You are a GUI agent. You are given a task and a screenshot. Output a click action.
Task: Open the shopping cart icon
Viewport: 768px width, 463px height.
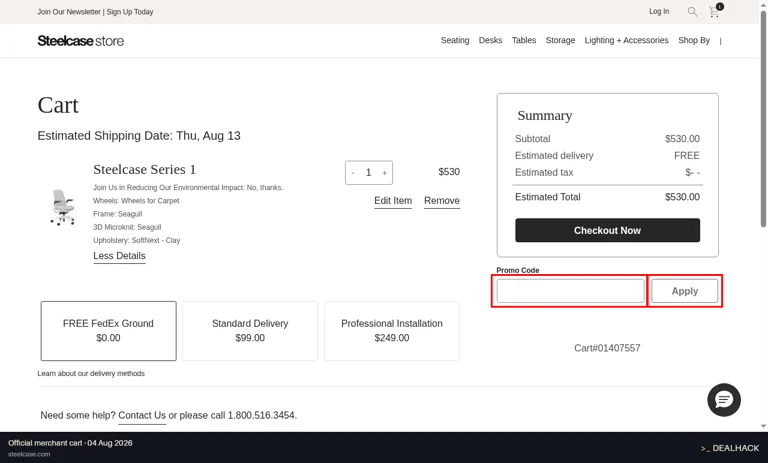pyautogui.click(x=715, y=11)
